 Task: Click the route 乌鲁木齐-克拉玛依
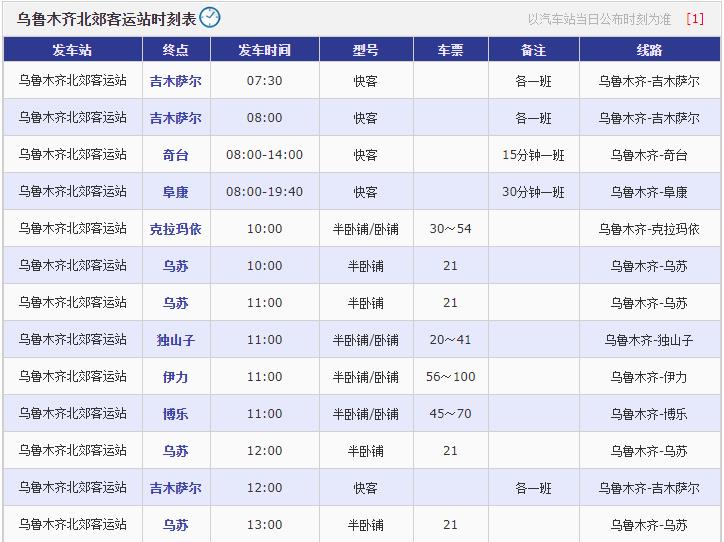coord(649,229)
